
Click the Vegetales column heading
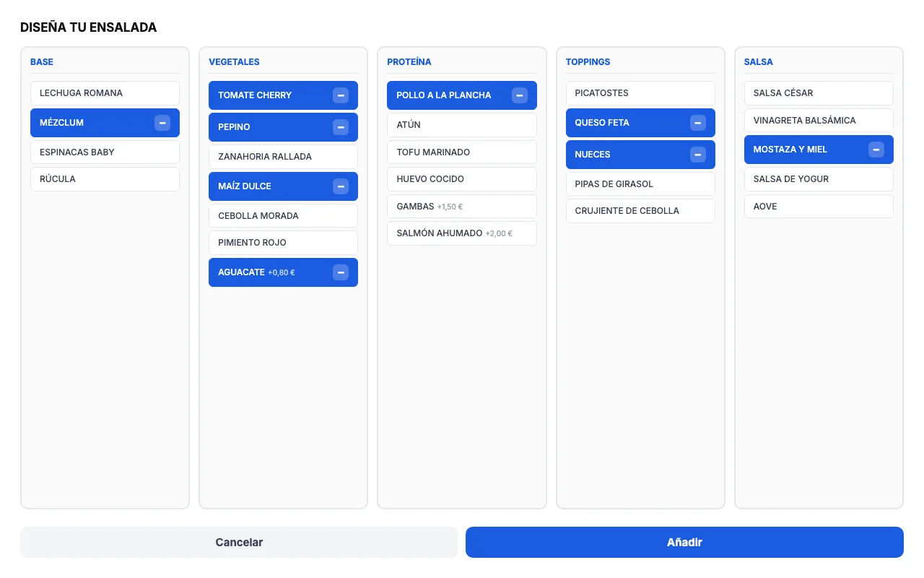(x=234, y=62)
